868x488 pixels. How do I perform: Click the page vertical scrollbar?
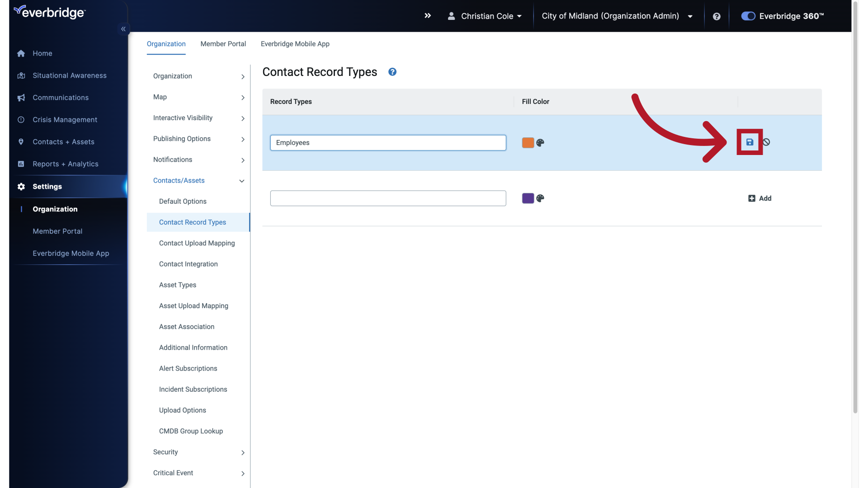855,208
